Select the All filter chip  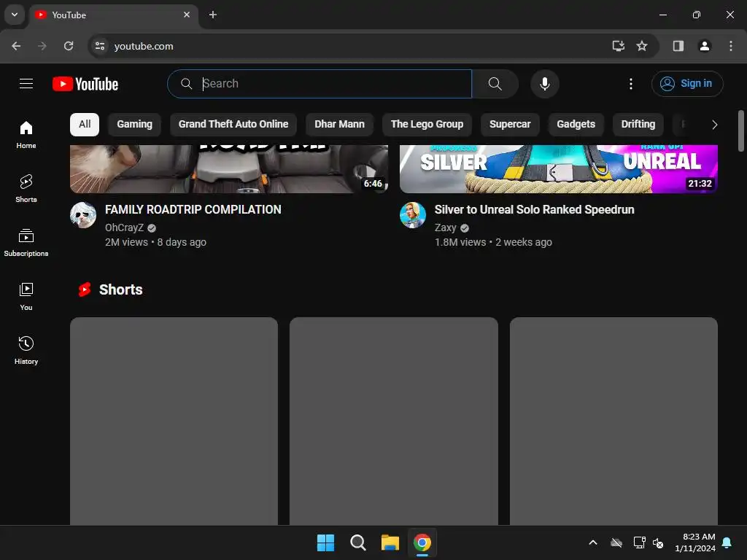coord(85,124)
